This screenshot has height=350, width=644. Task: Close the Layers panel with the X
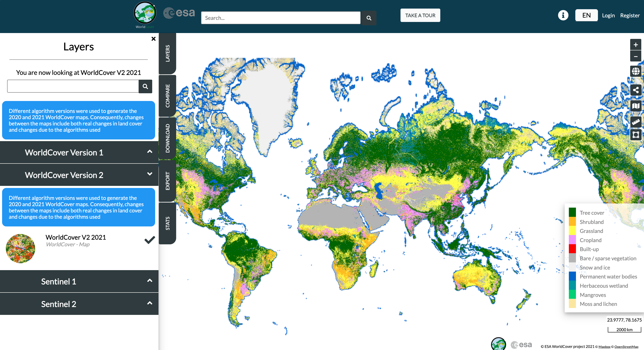(x=153, y=39)
